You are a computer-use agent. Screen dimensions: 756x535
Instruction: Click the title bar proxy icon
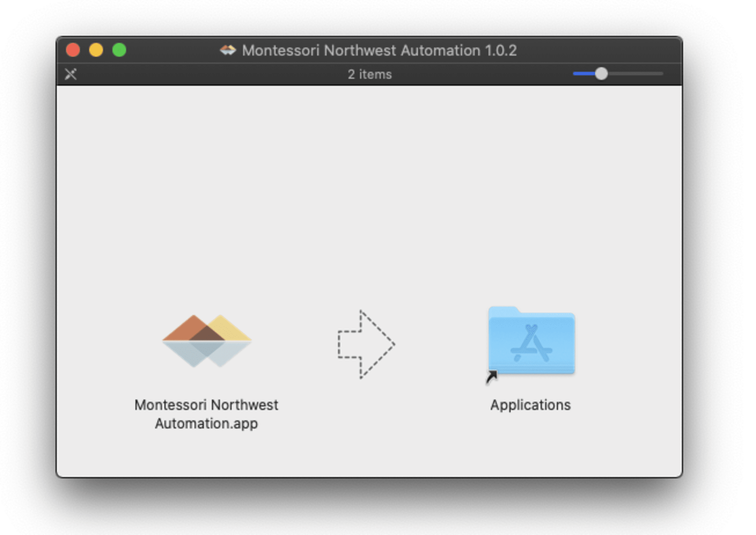pyautogui.click(x=228, y=50)
